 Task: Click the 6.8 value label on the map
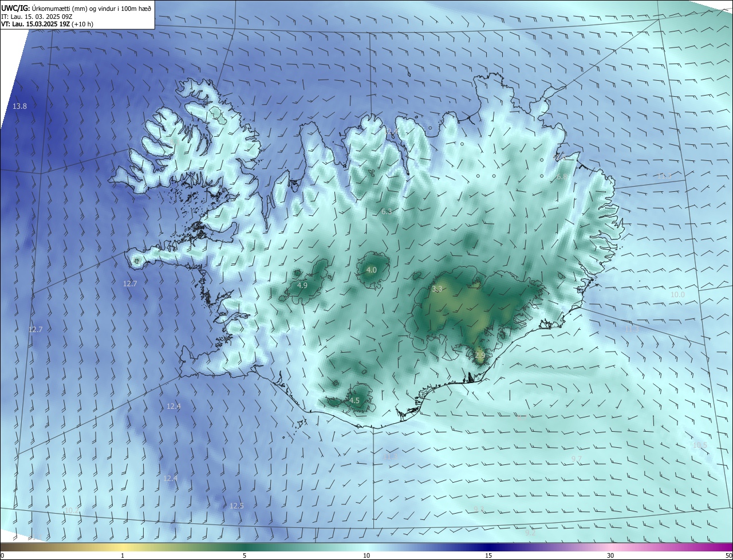tap(562, 178)
